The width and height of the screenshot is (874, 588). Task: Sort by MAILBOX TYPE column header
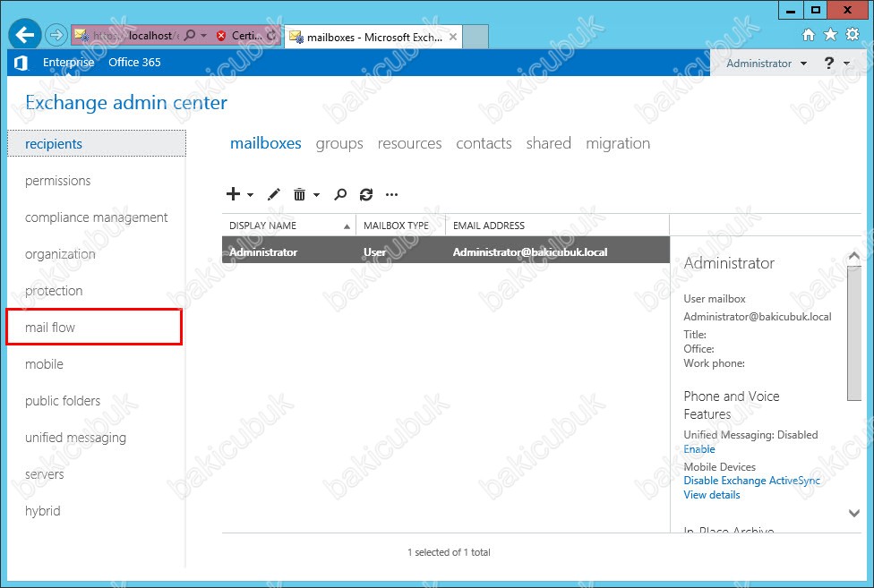click(401, 226)
